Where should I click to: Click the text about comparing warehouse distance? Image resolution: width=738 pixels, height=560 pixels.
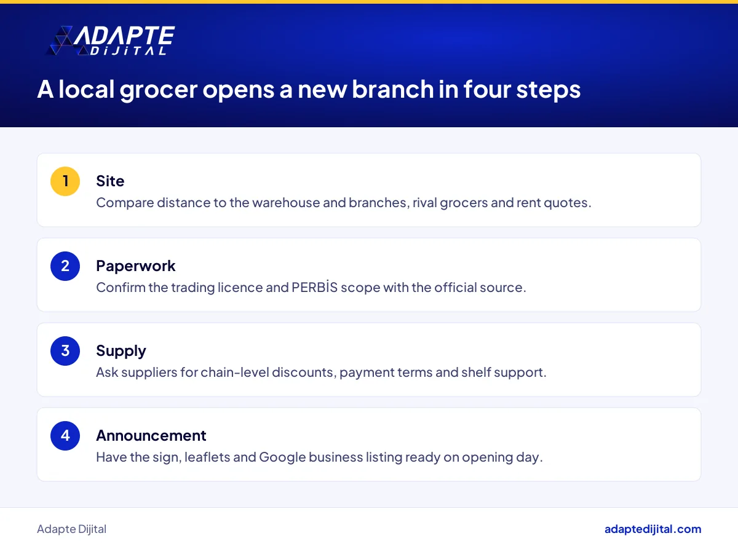click(344, 203)
